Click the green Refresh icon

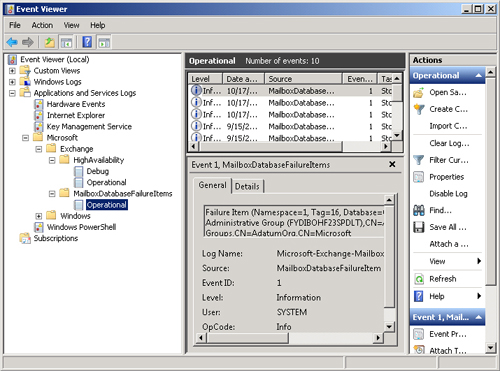click(419, 279)
